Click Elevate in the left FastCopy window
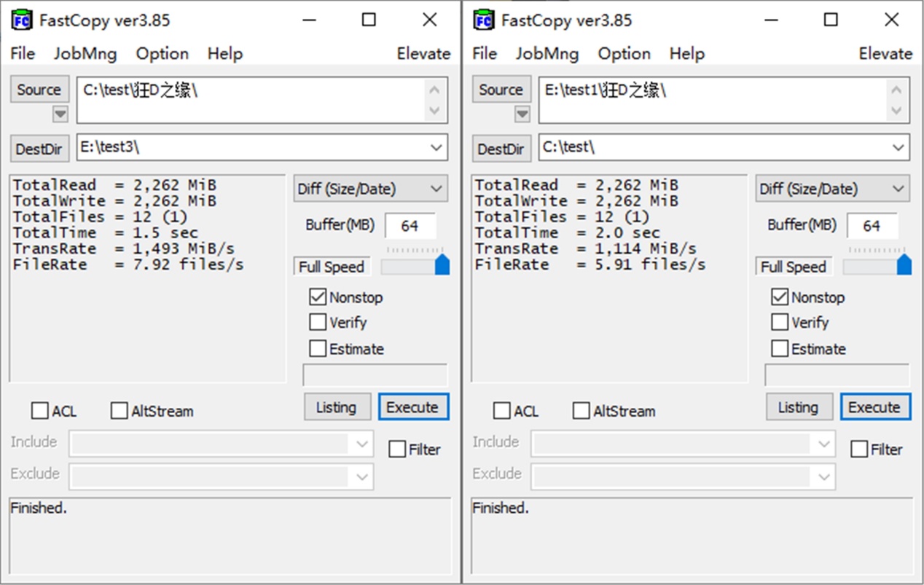 tap(423, 53)
